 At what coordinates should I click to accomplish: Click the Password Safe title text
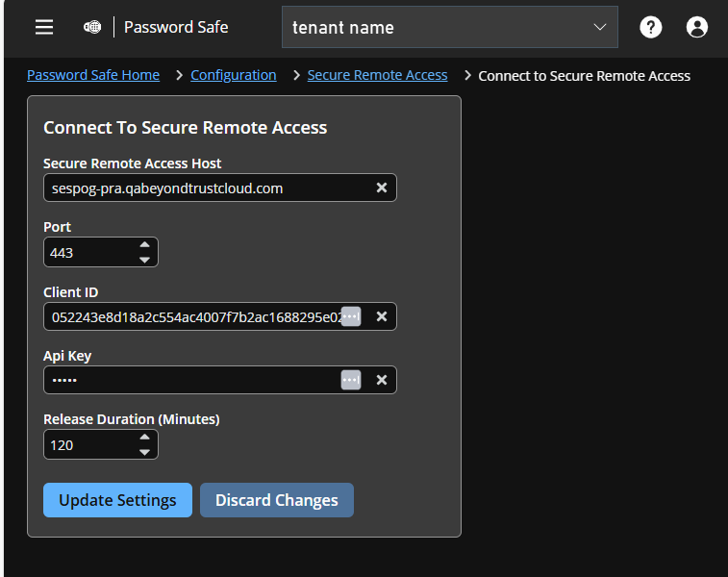pyautogui.click(x=176, y=27)
